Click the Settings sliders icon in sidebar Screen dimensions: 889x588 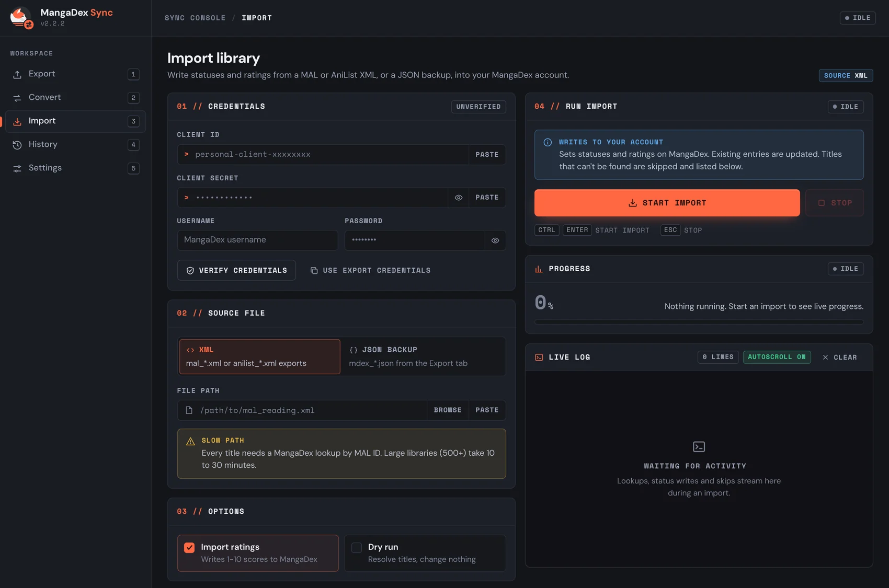point(17,168)
